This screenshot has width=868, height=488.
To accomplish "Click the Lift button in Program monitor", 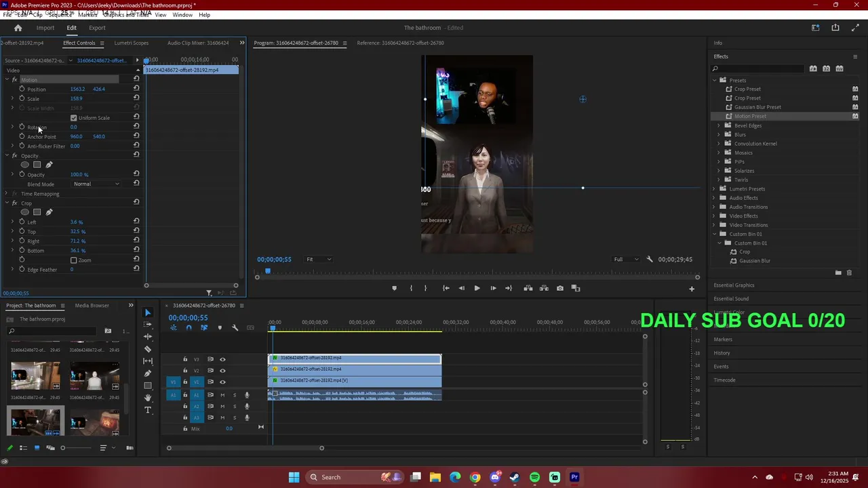I will [x=528, y=288].
